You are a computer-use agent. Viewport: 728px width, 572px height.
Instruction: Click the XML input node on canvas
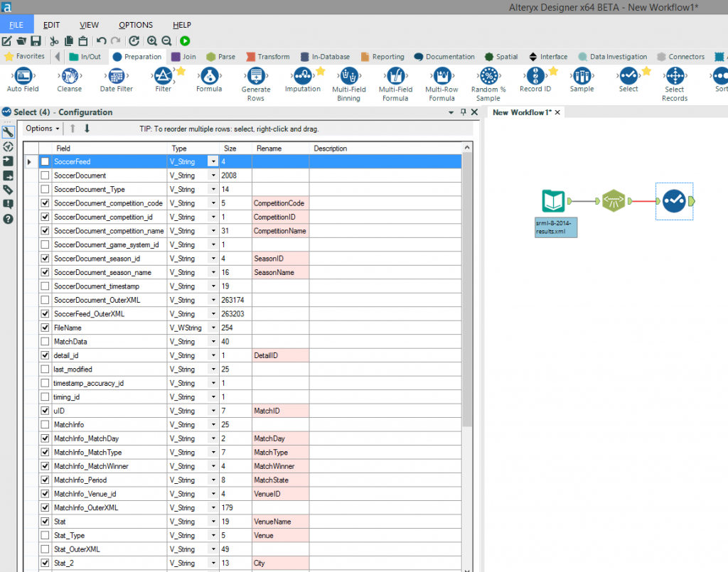point(553,201)
